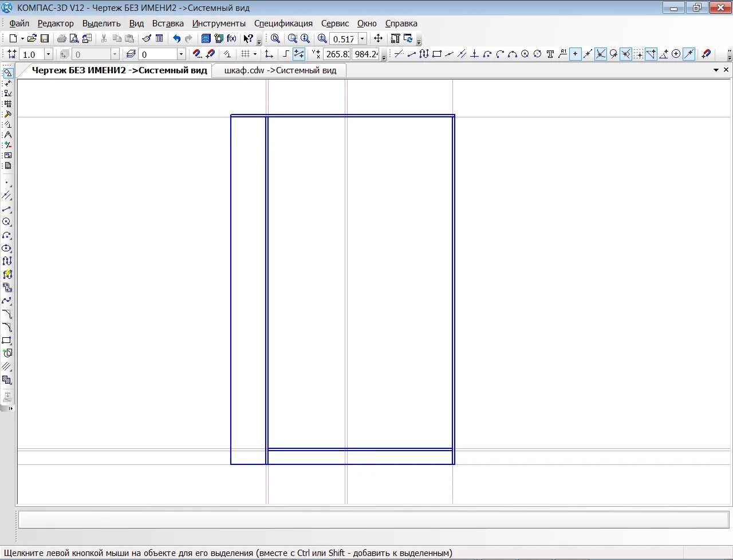Click the refresh image icon
The width and height of the screenshot is (733, 560).
click(x=408, y=38)
